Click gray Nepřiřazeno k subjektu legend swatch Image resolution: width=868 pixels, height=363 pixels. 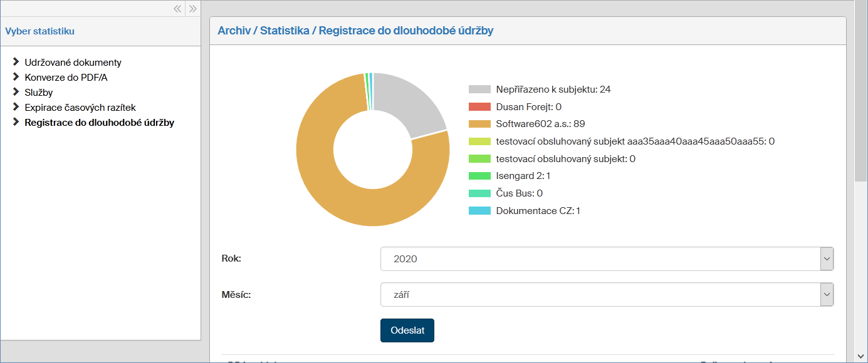point(479,89)
